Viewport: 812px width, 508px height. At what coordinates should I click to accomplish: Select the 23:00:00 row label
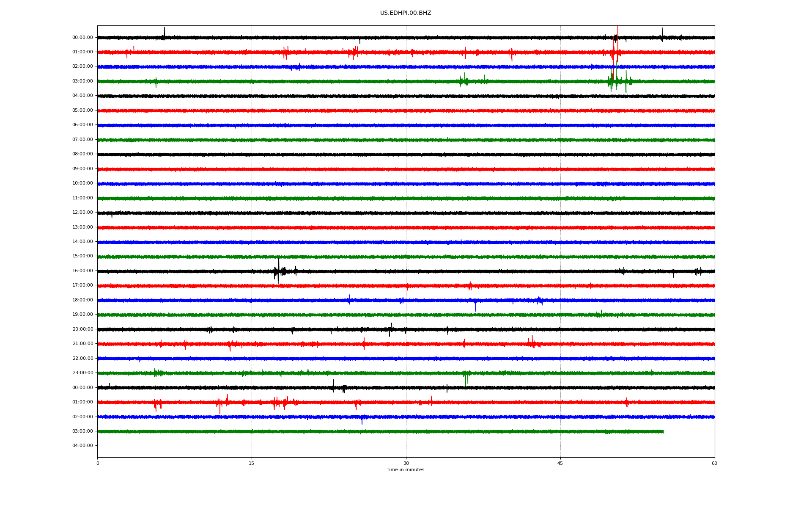(82, 373)
